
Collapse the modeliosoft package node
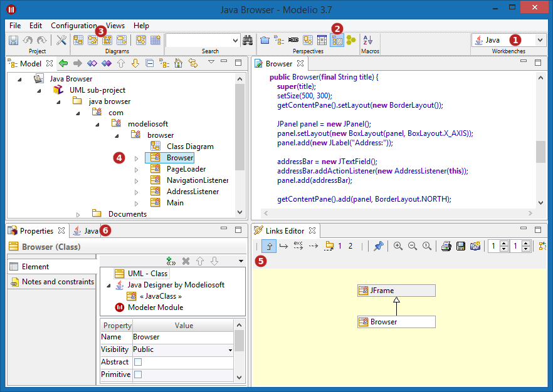[97, 125]
